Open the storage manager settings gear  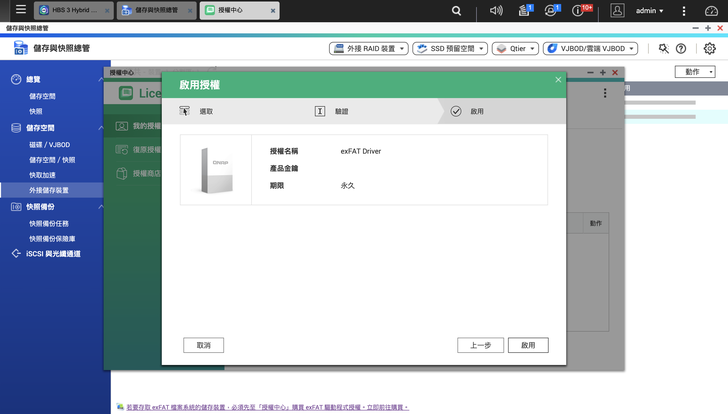coord(709,48)
